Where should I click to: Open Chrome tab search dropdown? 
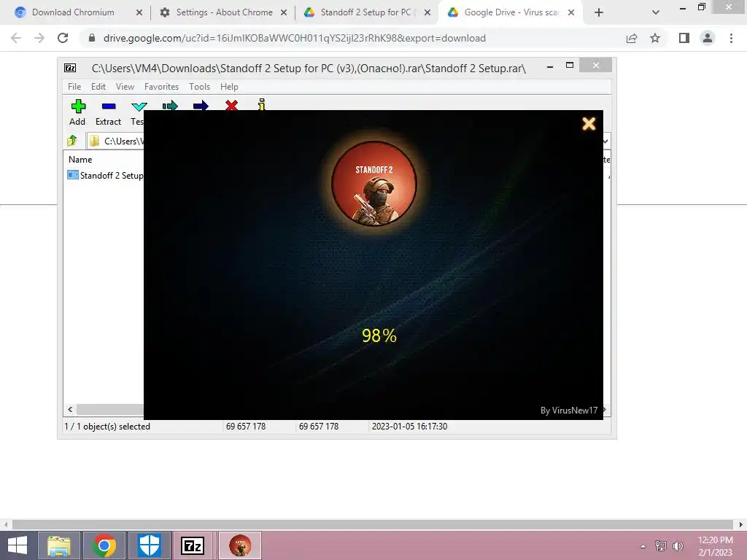point(656,13)
